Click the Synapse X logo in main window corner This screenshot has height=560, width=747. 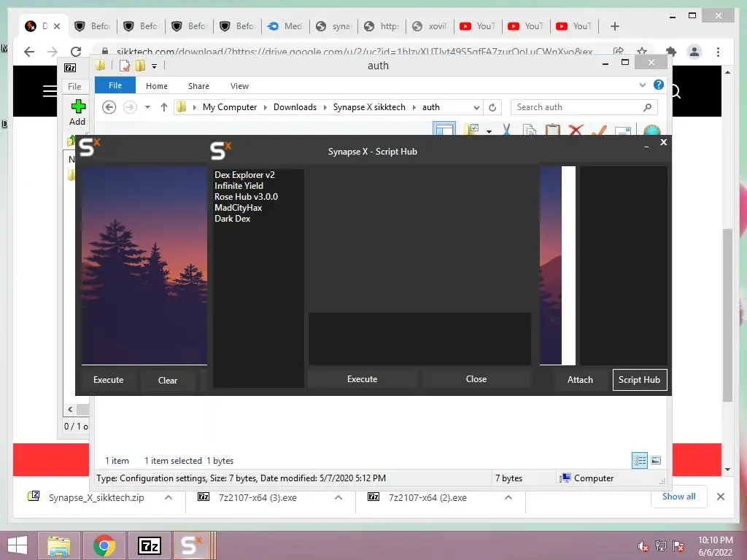(x=89, y=147)
